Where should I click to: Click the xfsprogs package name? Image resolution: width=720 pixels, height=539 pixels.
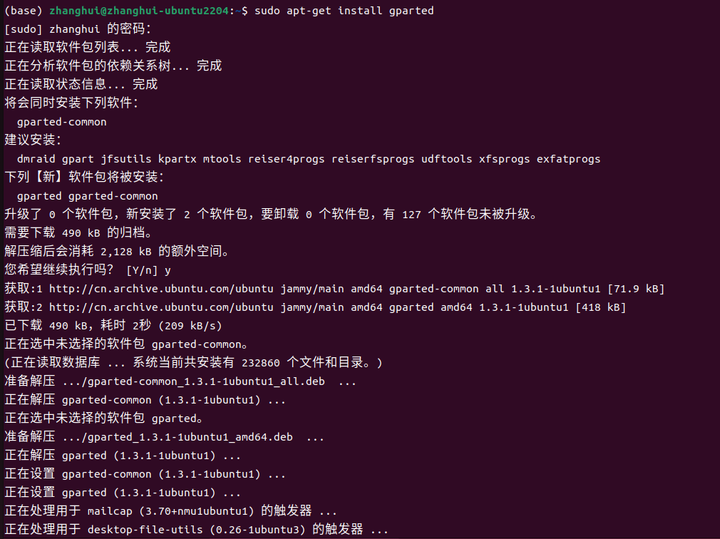pos(504,159)
